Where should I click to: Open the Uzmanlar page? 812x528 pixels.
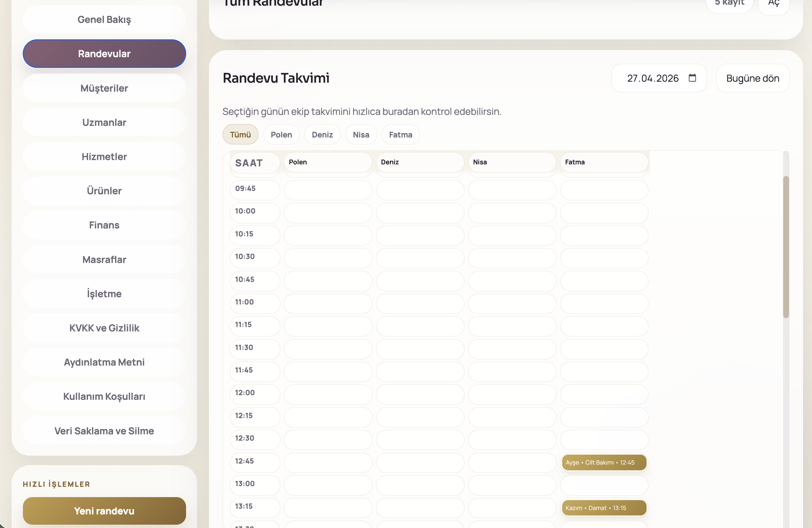click(104, 122)
